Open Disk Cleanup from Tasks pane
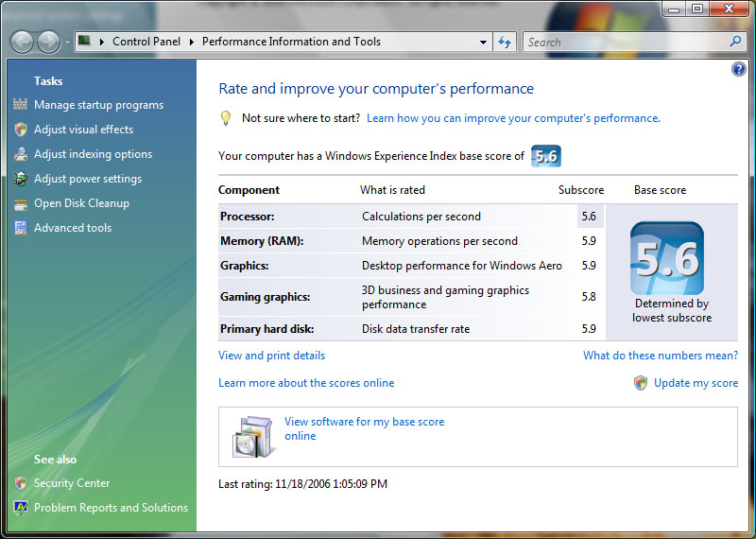Screen dimensions: 756x539 [x=81, y=203]
